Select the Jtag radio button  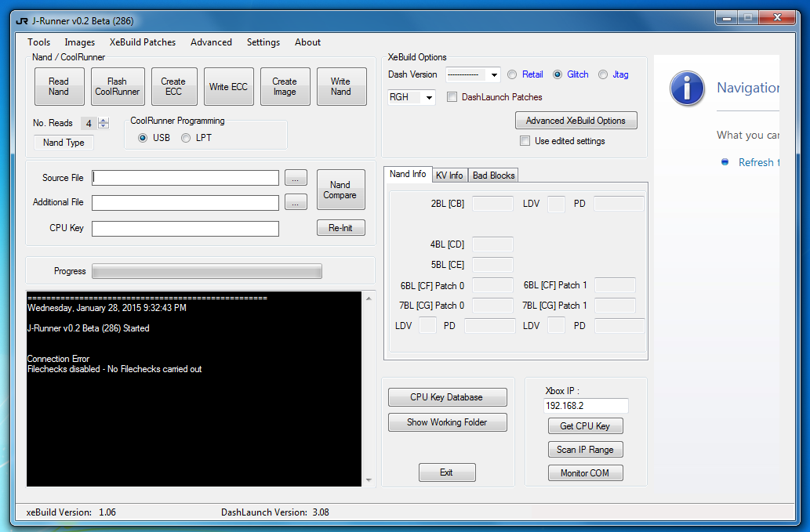(x=603, y=74)
